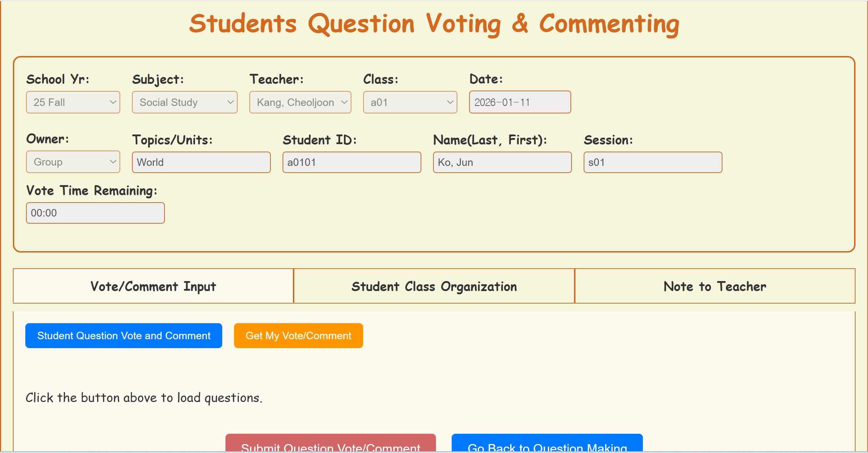The width and height of the screenshot is (868, 453).
Task: Open the Teacher dropdown list
Action: click(300, 102)
